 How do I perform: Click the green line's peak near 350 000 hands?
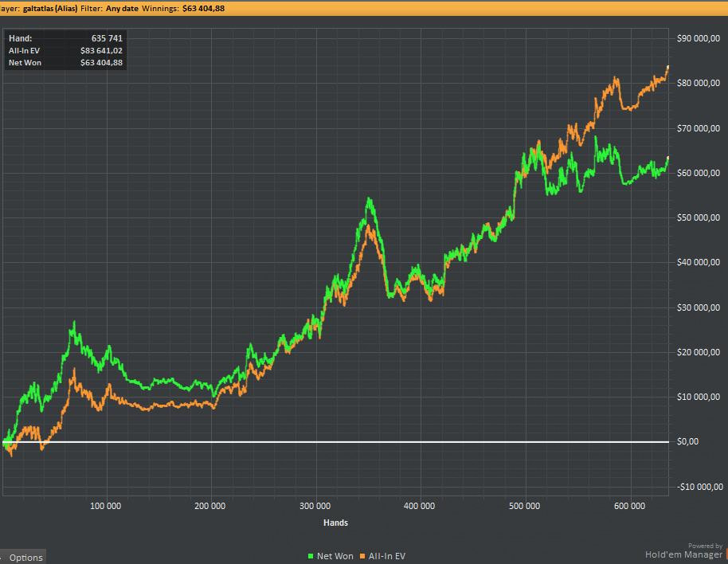click(369, 199)
